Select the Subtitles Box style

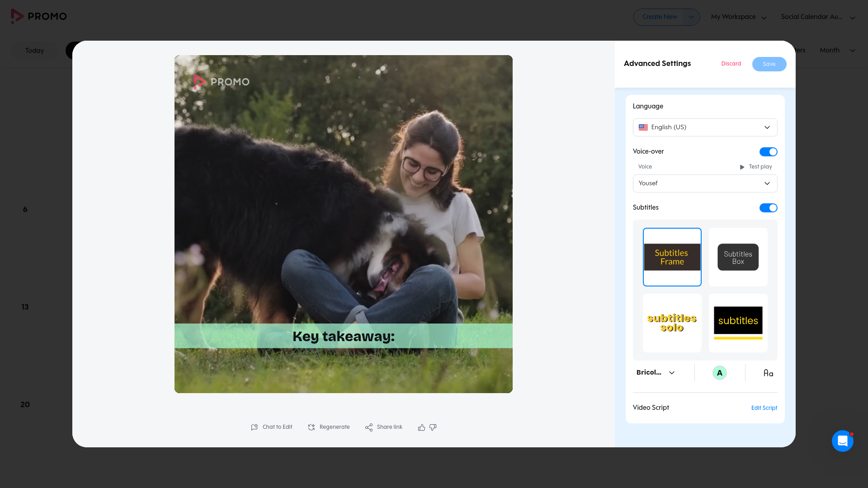tap(738, 257)
